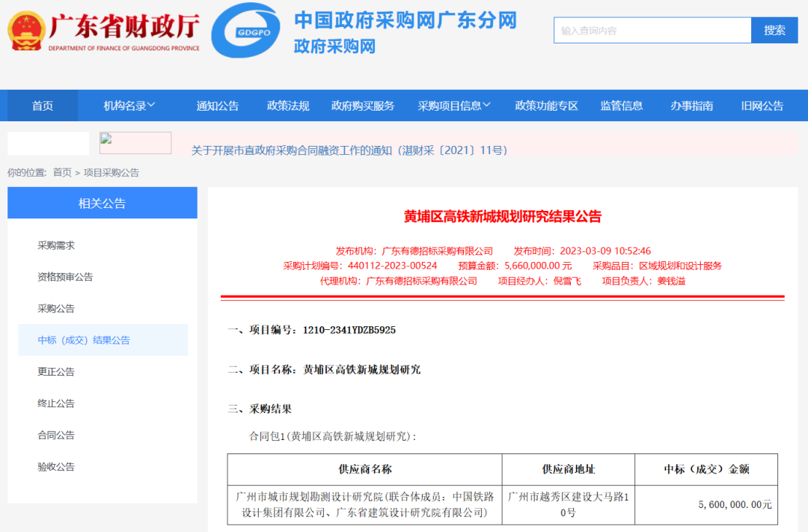Click the broken image placeholder above the notice
This screenshot has height=532, width=808.
135,142
